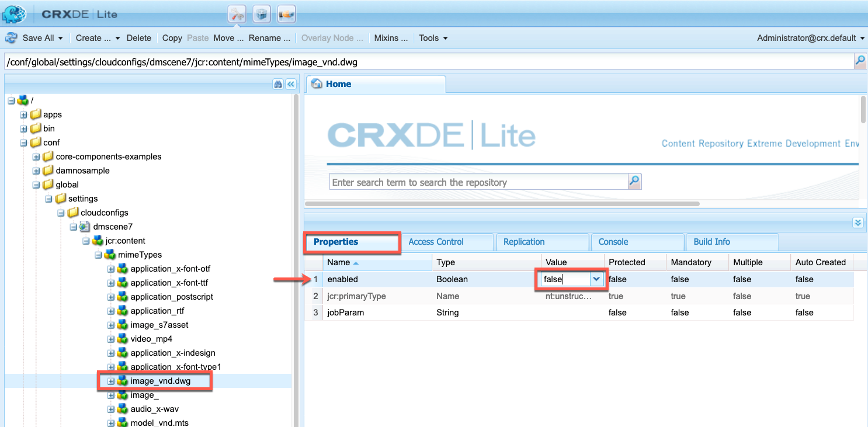Screen dimensions: 868x427
Task: Click the bin folder icon
Action: click(36, 129)
